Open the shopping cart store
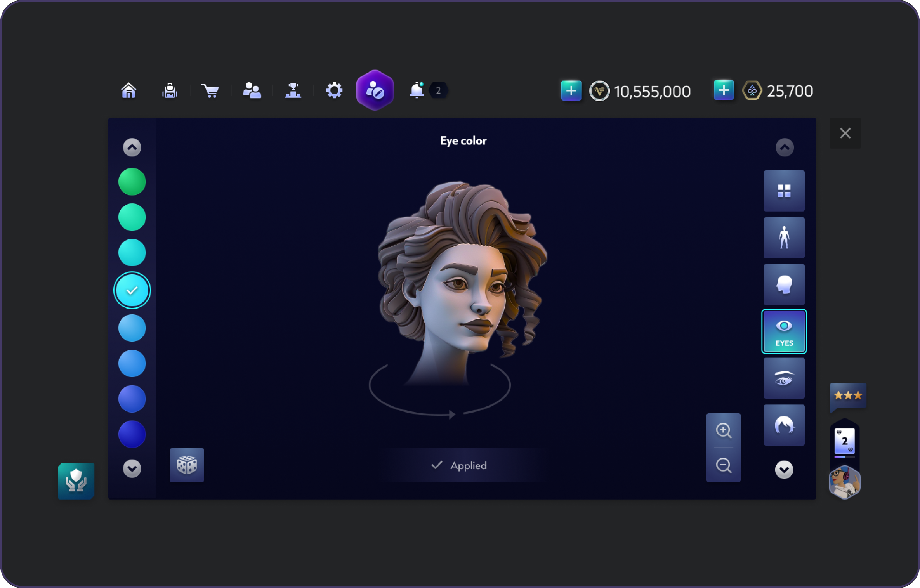The width and height of the screenshot is (920, 588). tap(210, 91)
